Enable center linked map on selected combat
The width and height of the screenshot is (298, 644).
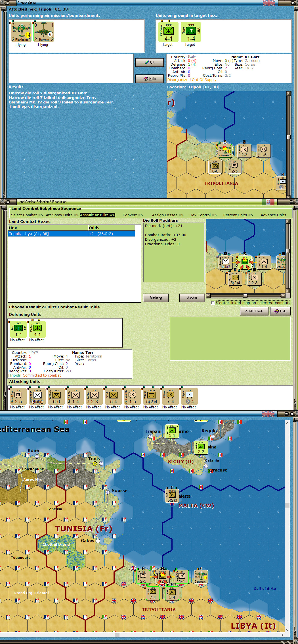coord(213,303)
